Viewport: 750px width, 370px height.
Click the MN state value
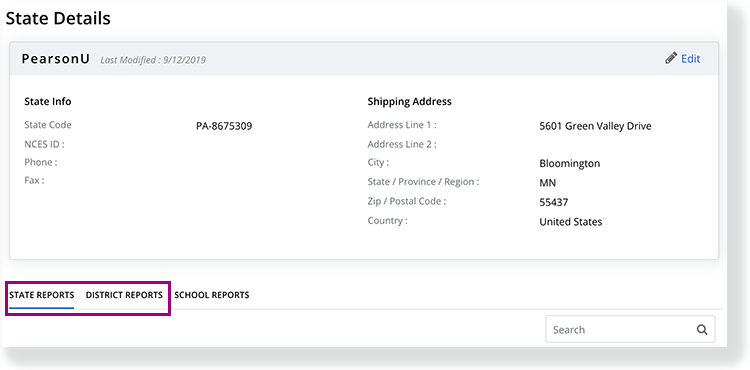coord(548,183)
